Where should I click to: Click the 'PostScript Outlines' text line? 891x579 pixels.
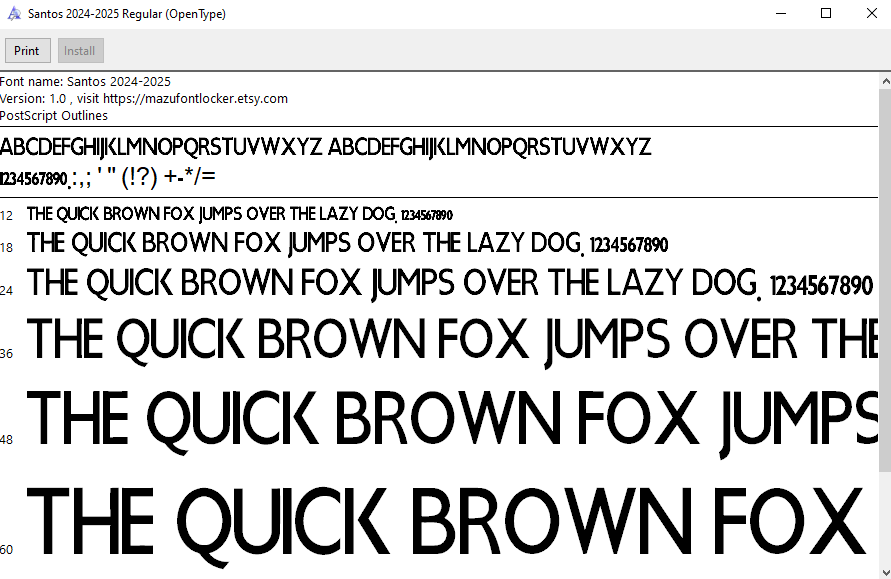[x=54, y=115]
